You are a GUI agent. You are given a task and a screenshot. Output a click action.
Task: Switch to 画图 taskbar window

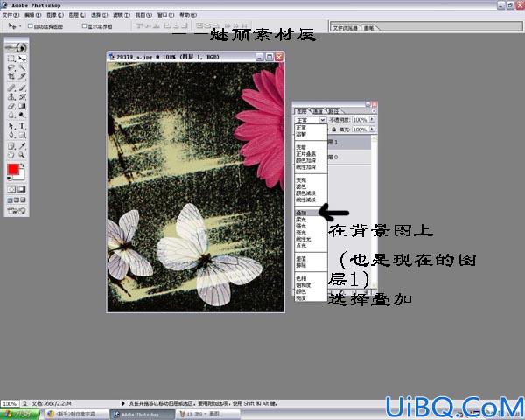click(208, 414)
